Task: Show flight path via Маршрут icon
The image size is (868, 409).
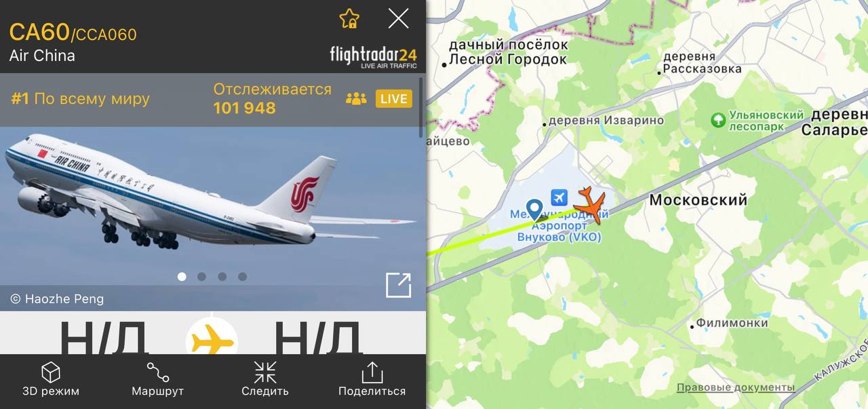Action: pyautogui.click(x=157, y=379)
